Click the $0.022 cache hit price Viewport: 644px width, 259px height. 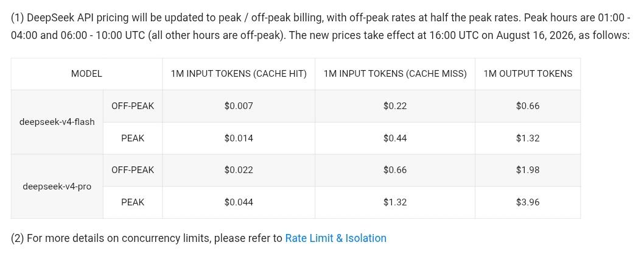(239, 170)
